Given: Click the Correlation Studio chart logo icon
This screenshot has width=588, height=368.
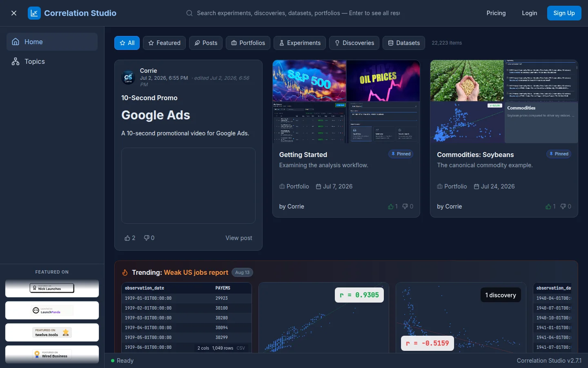Looking at the screenshot, I should pos(34,13).
